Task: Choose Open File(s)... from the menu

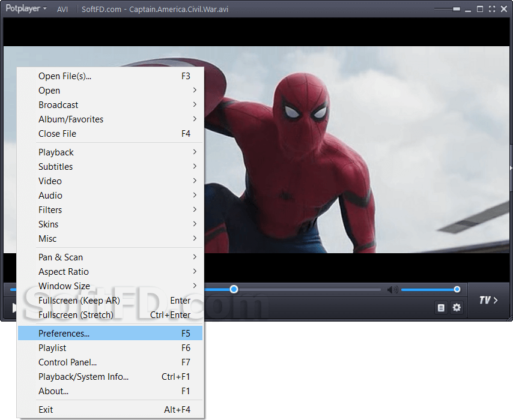Action: 111,76
